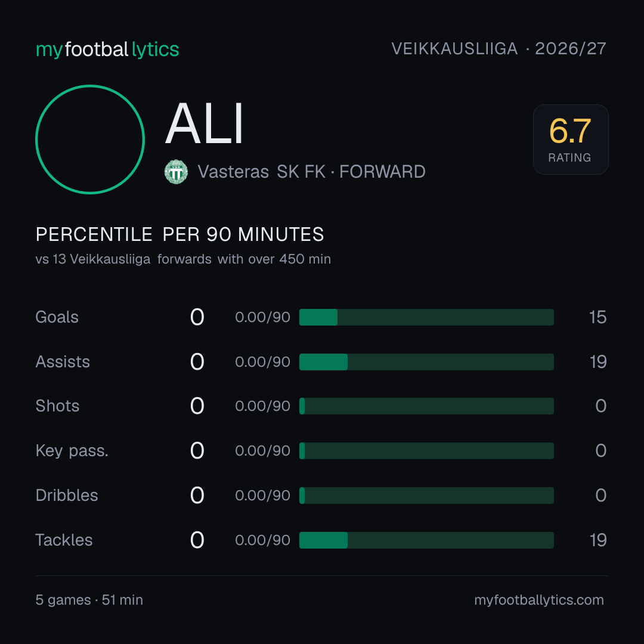
Task: Select the Dribbles percentile bar
Action: (x=426, y=496)
